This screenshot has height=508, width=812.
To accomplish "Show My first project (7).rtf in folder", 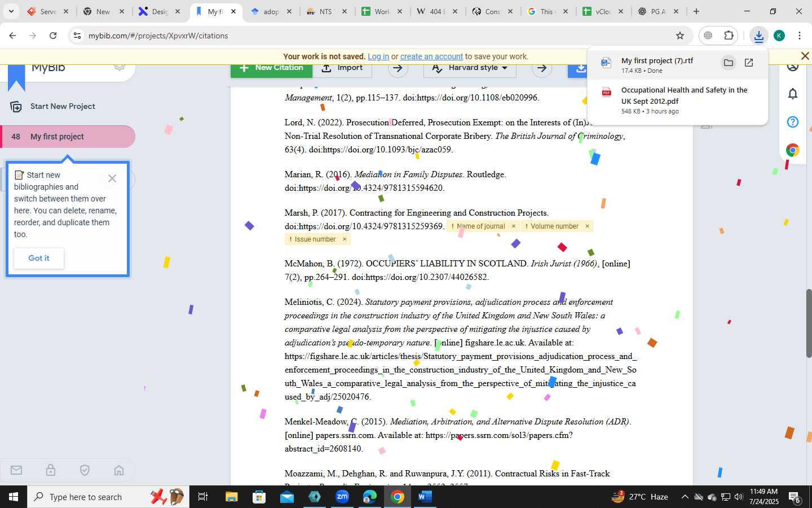I will pyautogui.click(x=728, y=63).
